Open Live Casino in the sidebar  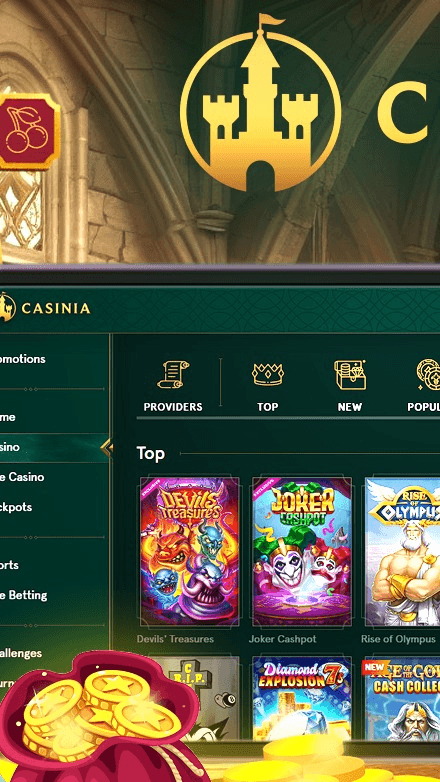click(x=22, y=477)
